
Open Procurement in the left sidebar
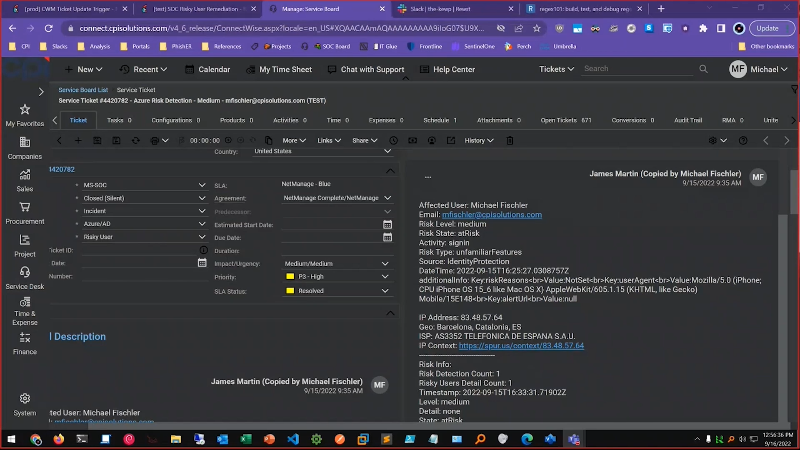(x=24, y=211)
